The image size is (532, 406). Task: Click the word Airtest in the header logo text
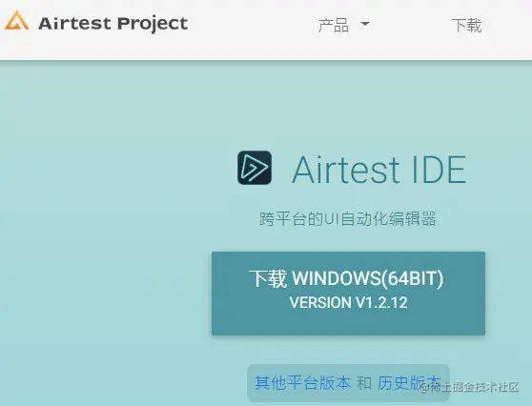[x=74, y=24]
